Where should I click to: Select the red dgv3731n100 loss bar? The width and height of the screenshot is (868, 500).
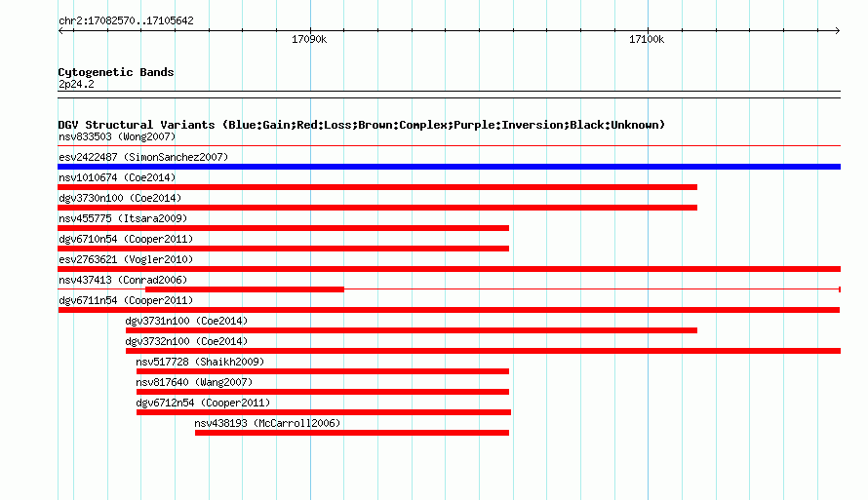pyautogui.click(x=412, y=330)
